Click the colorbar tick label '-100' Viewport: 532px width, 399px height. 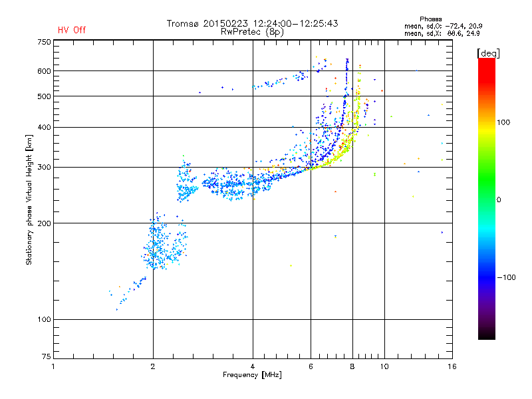(506, 277)
